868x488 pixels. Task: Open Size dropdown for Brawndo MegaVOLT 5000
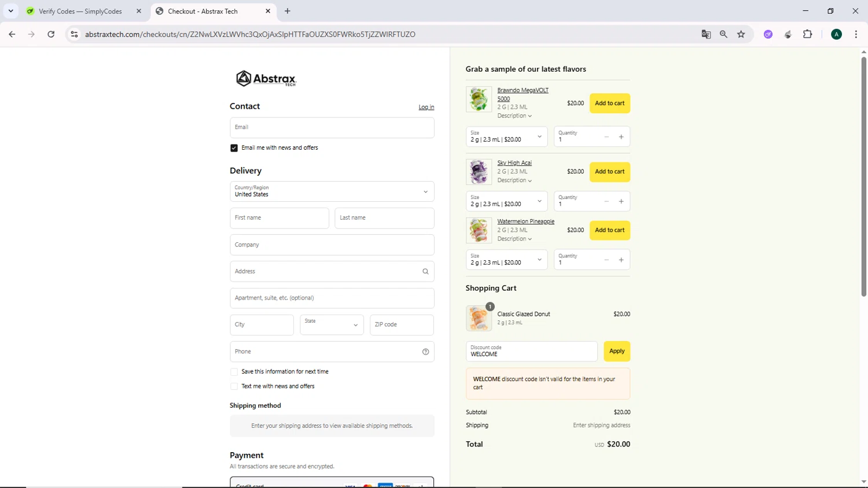(507, 136)
